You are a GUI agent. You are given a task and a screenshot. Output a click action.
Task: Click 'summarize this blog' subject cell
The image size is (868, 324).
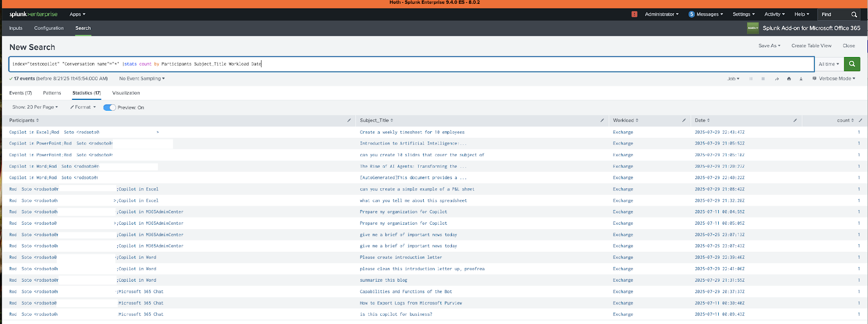(x=383, y=281)
